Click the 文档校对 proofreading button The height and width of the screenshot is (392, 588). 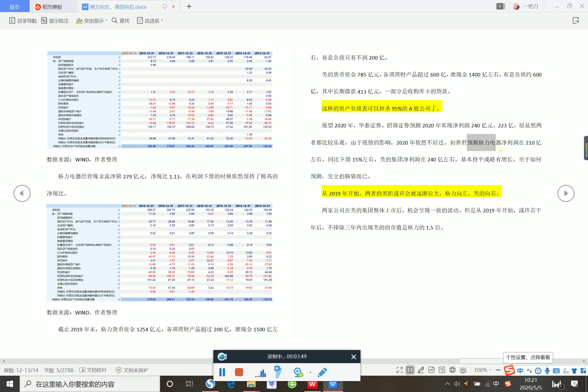93,370
